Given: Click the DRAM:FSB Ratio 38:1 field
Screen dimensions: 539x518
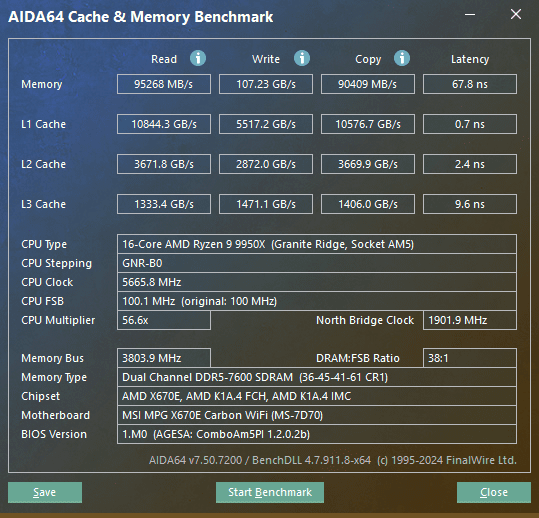Looking at the screenshot, I should (x=470, y=358).
